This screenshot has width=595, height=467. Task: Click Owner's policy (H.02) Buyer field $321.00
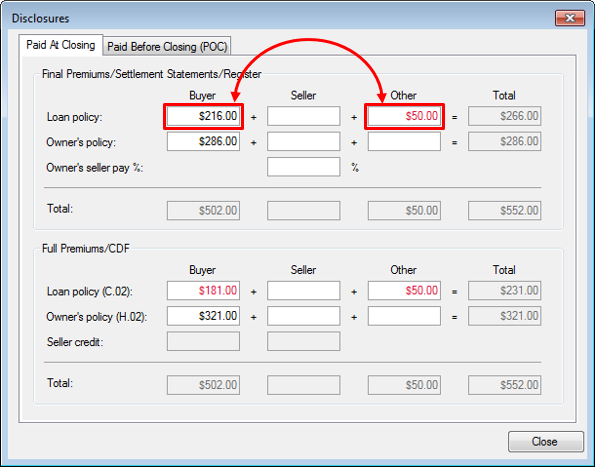pos(203,316)
